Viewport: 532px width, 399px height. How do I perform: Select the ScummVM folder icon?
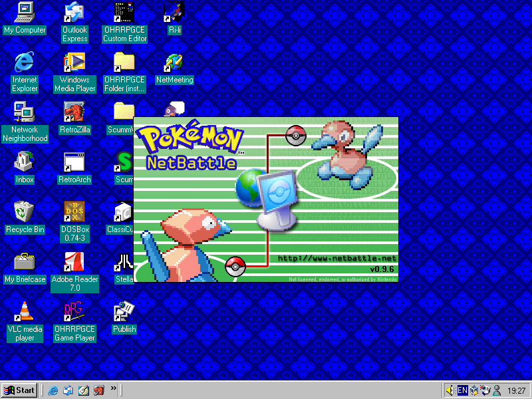(124, 112)
